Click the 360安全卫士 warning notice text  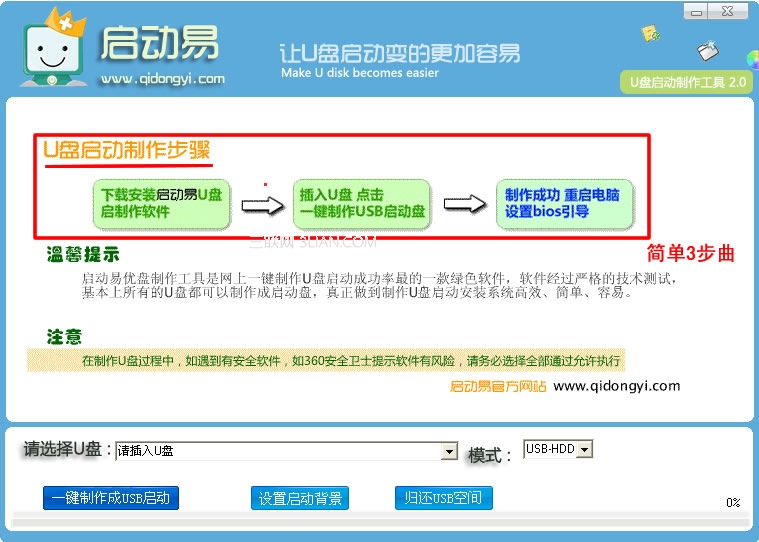coord(351,361)
